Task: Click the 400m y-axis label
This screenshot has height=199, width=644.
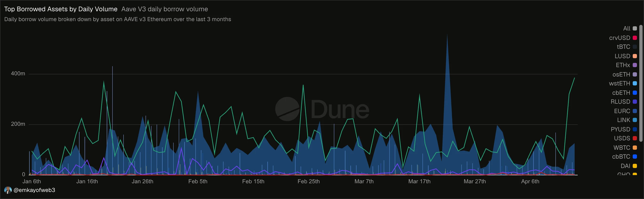Action: point(18,73)
